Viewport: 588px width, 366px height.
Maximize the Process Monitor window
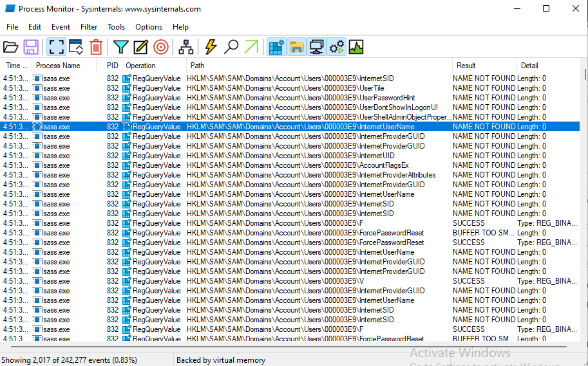(x=546, y=8)
